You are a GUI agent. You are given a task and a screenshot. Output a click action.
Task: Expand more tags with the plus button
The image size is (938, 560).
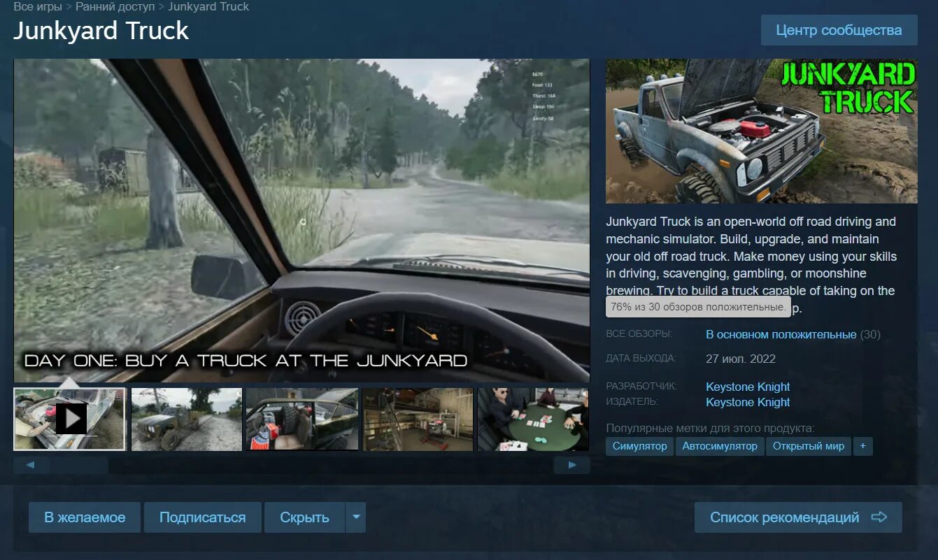pyautogui.click(x=862, y=446)
